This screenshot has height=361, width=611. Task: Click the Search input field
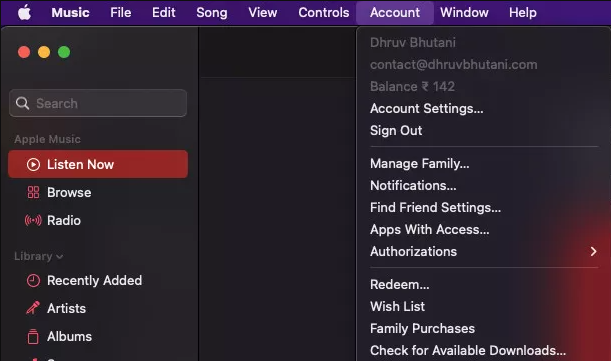tap(98, 103)
